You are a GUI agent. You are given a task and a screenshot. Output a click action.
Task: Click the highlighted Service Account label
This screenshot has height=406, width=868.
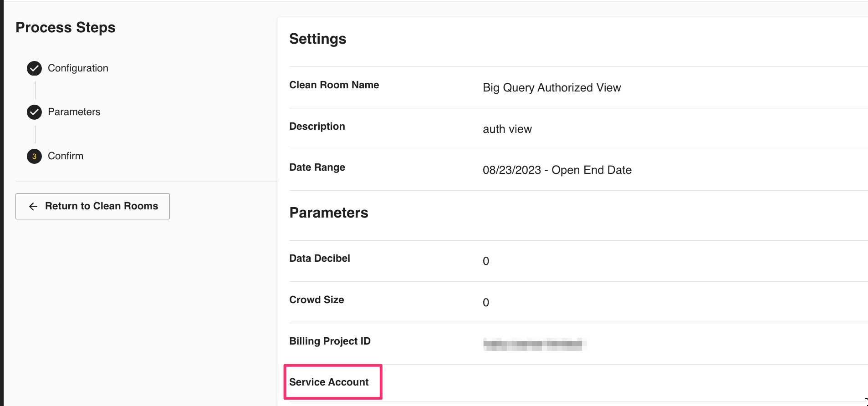click(329, 382)
